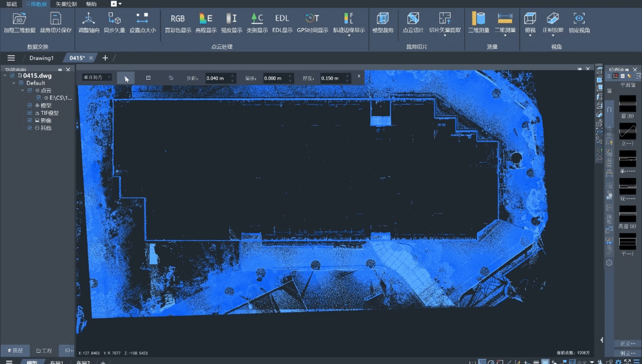Add a new drawing tab with plus button
642x364 pixels.
pyautogui.click(x=105, y=58)
